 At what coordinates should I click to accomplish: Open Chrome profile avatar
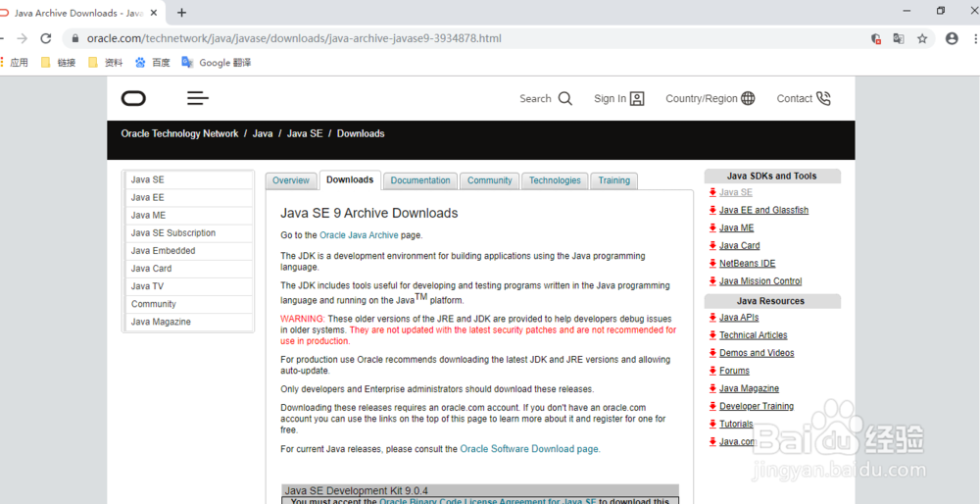tap(952, 39)
